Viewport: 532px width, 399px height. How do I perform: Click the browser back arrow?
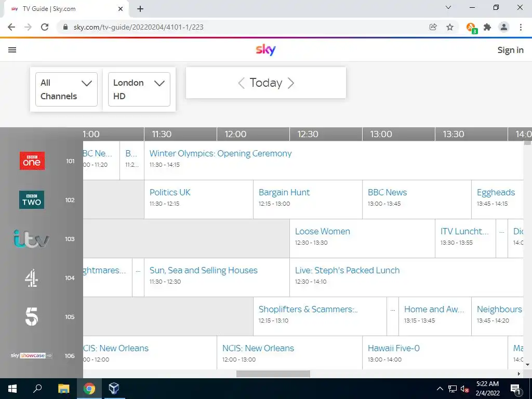tap(11, 27)
